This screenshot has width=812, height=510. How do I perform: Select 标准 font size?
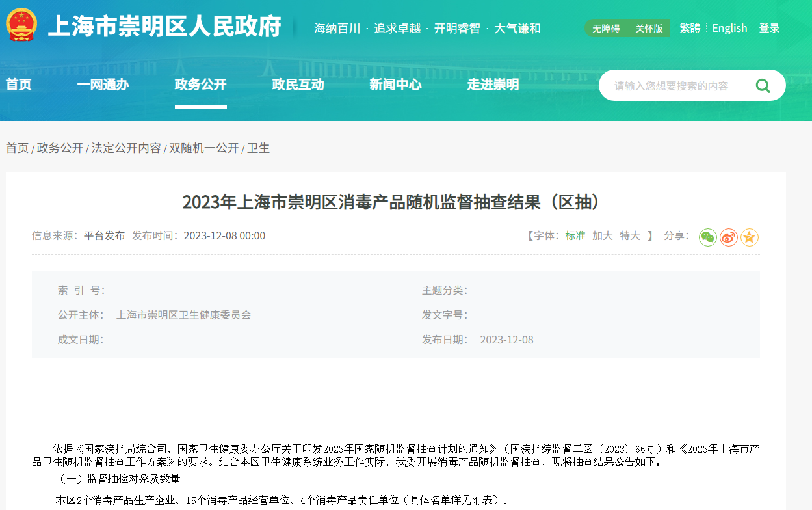[575, 235]
